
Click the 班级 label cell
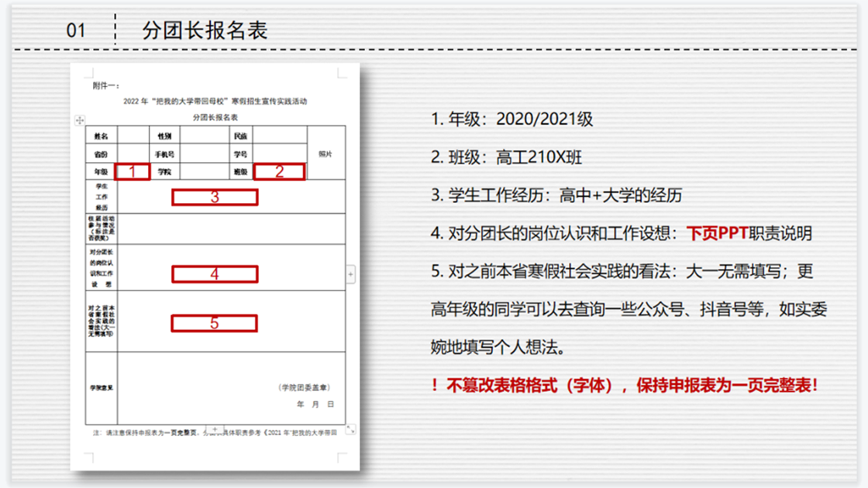click(x=241, y=171)
